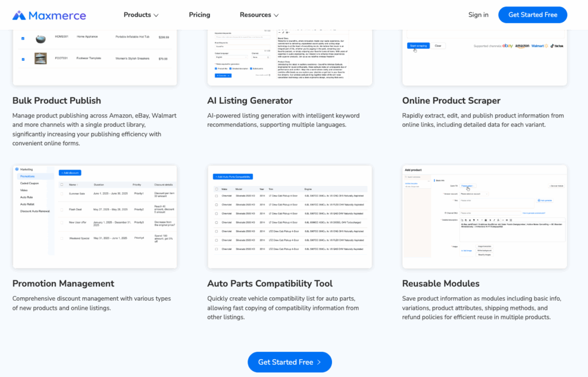Click the bold formatting icon in the editor toolbar
This screenshot has height=377, width=588.
[x=490, y=220]
